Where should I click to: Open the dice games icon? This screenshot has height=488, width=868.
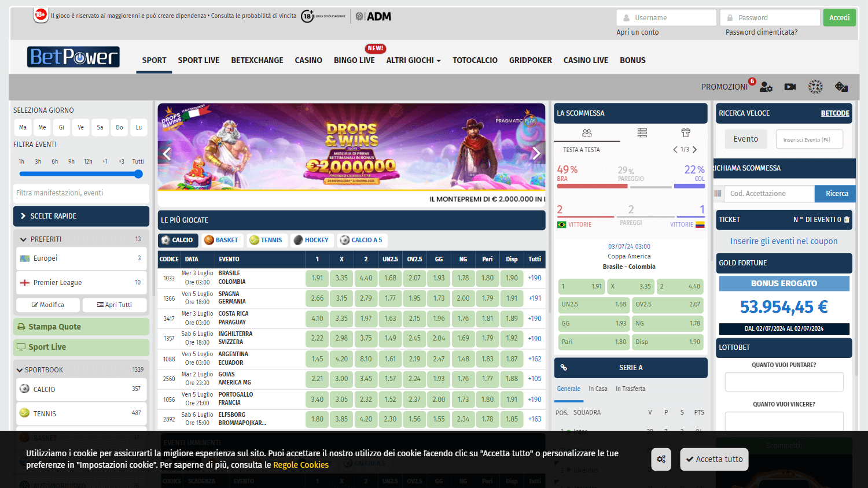[841, 87]
